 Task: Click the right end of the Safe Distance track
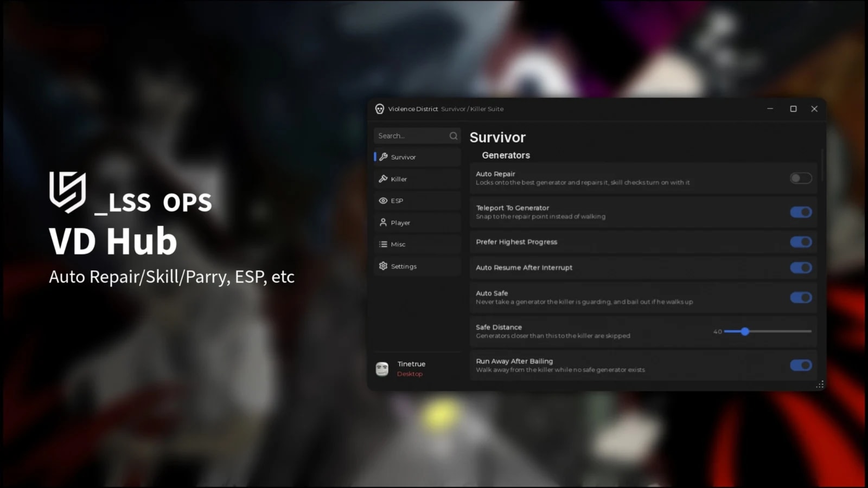(x=810, y=331)
